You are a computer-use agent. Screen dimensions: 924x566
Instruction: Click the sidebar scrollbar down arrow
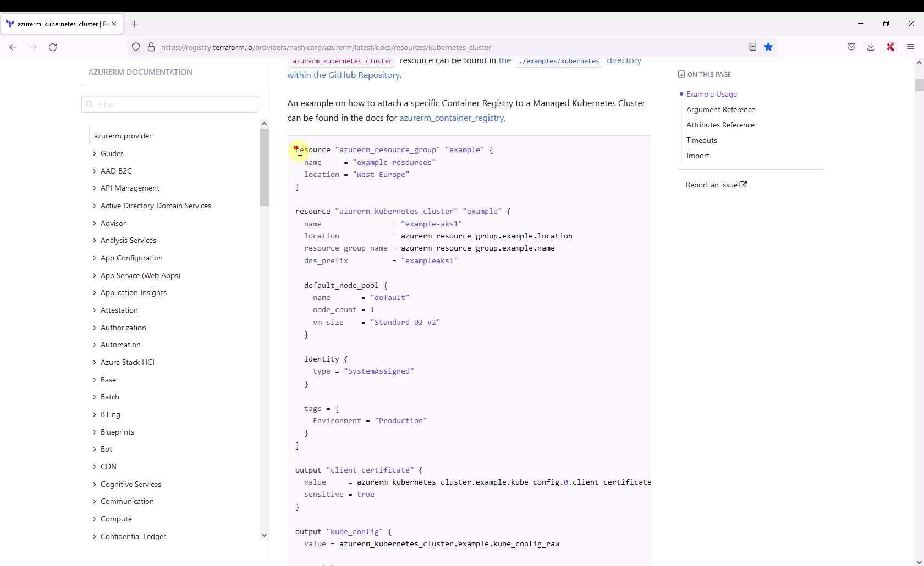[x=265, y=535]
